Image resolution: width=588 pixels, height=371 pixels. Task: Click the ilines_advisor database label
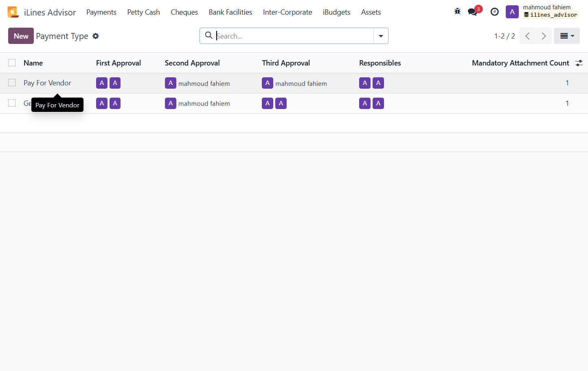551,15
